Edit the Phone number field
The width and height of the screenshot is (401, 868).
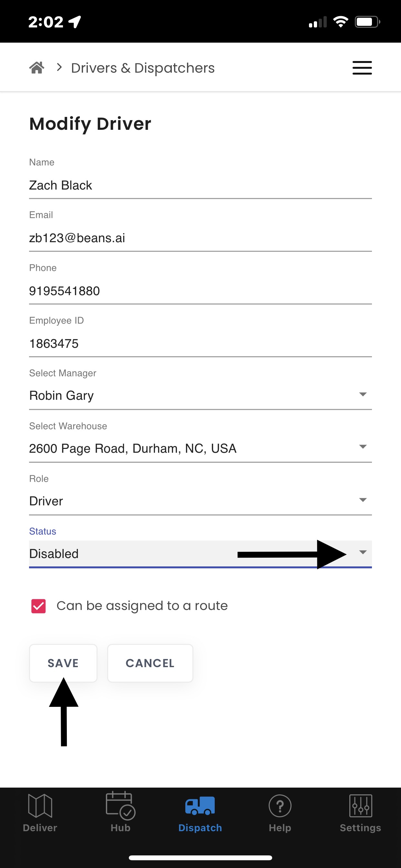200,291
